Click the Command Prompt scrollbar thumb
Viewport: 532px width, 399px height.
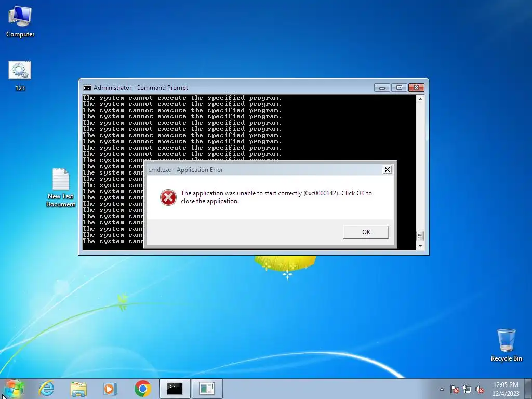420,235
